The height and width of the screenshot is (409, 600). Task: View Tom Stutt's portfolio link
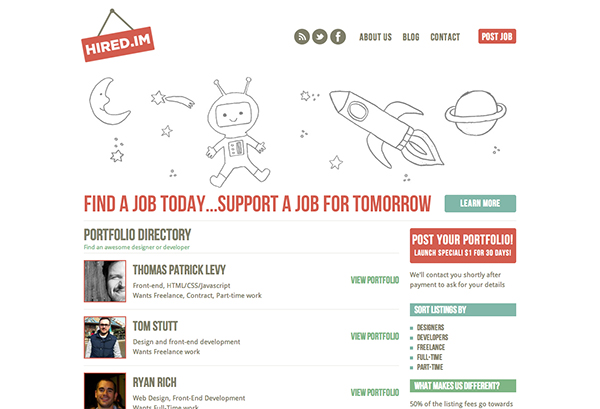(375, 336)
